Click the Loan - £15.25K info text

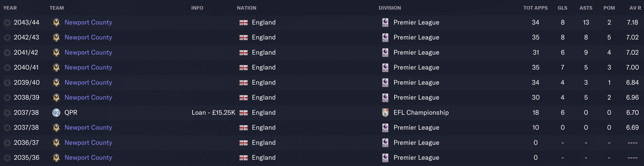coord(213,113)
